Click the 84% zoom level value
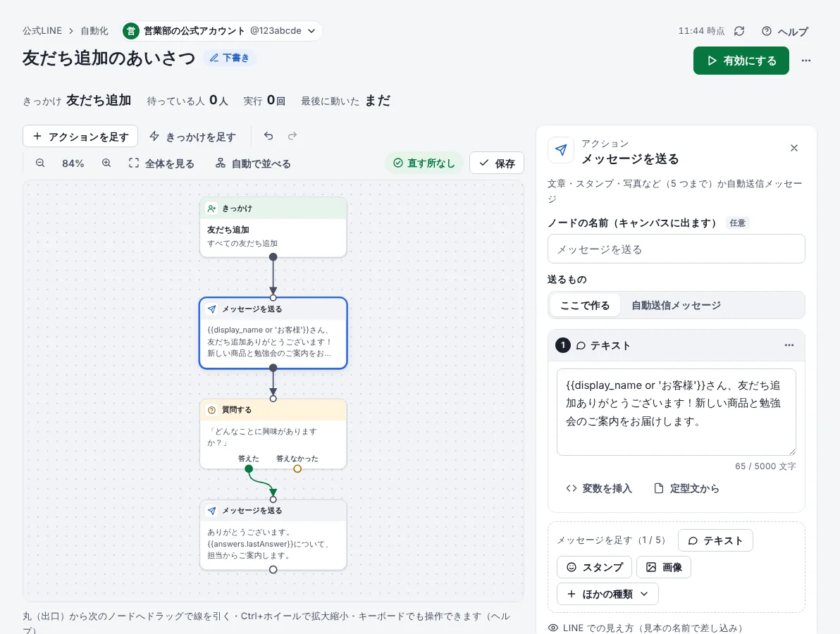This screenshot has height=634, width=840. 73,163
